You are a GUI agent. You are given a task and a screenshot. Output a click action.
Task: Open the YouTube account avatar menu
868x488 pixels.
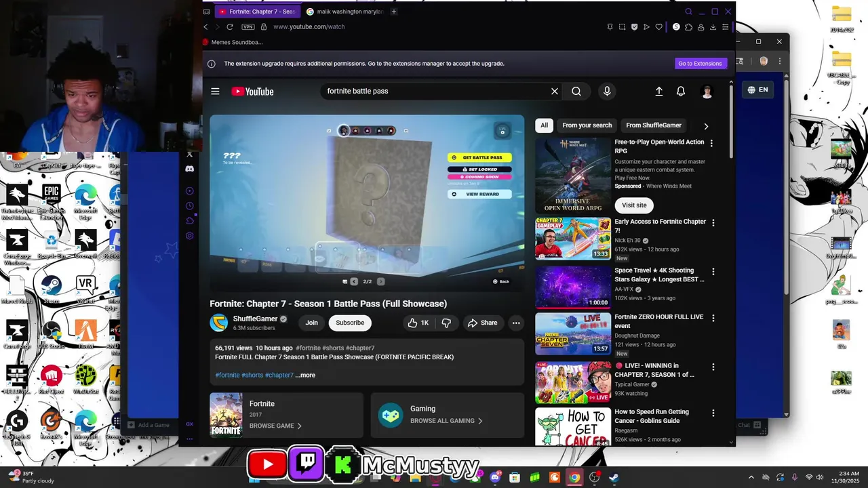[707, 91]
